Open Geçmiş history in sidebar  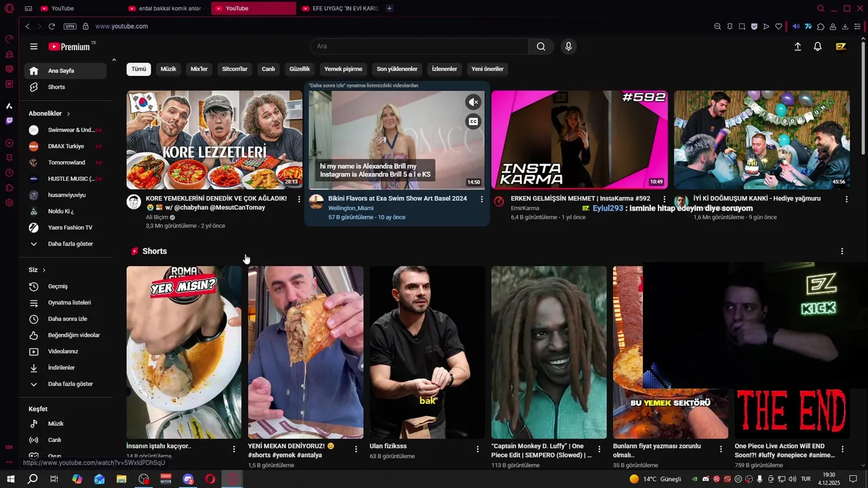click(65, 287)
